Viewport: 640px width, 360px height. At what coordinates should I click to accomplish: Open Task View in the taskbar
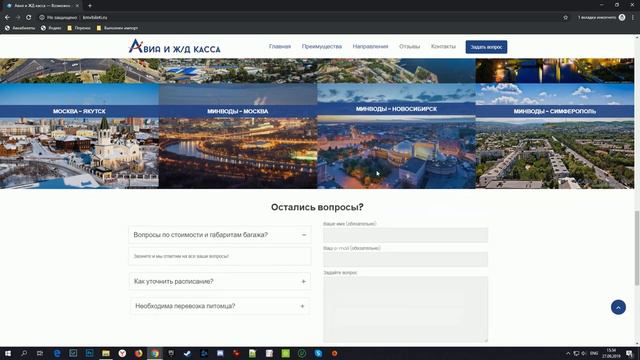click(40, 353)
